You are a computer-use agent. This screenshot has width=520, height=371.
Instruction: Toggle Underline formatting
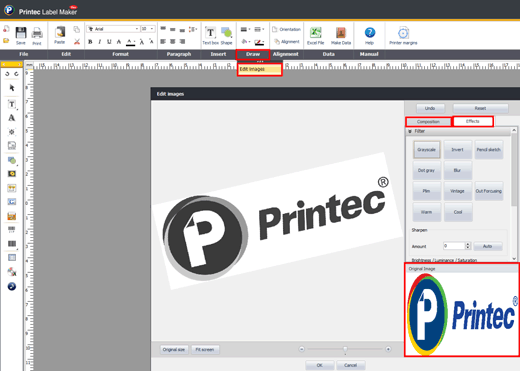tap(109, 42)
